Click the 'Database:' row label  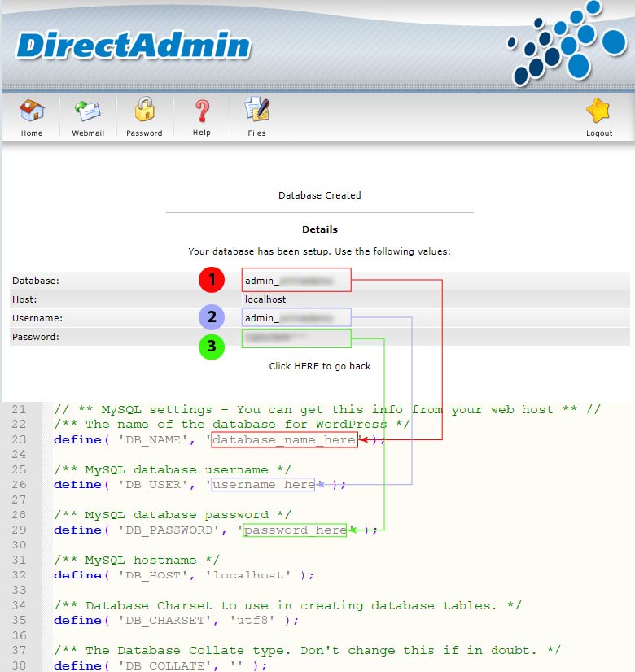pos(36,281)
